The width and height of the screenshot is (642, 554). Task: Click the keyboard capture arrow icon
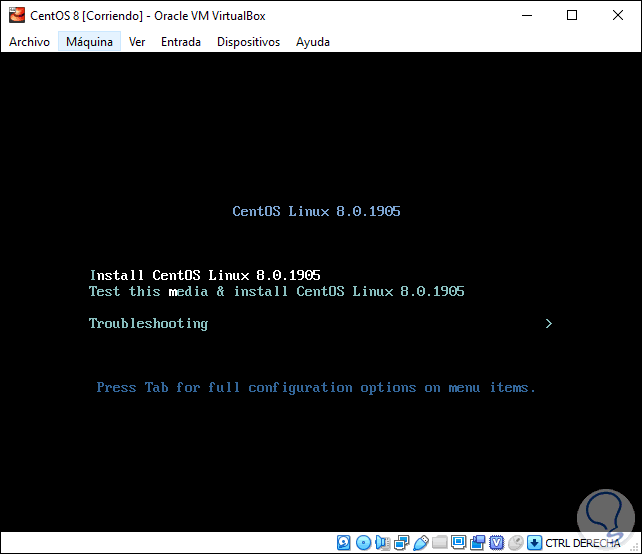pos(534,543)
